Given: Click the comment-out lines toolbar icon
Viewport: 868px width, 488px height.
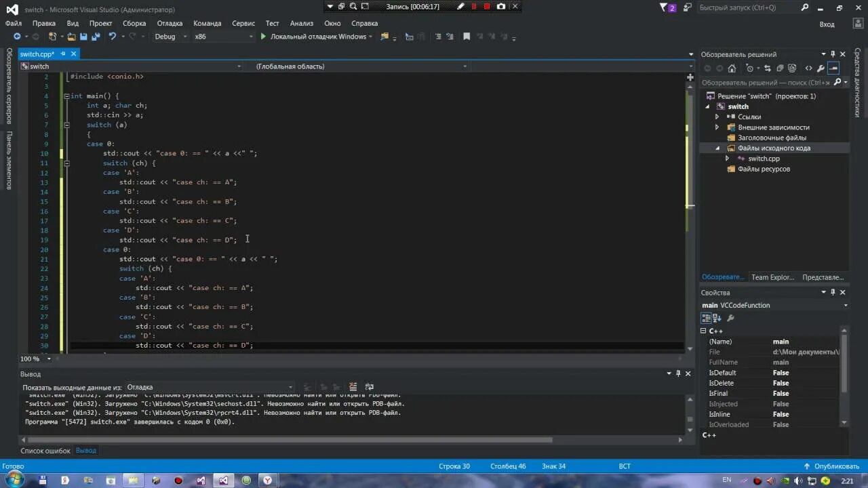Looking at the screenshot, I should click(x=437, y=37).
